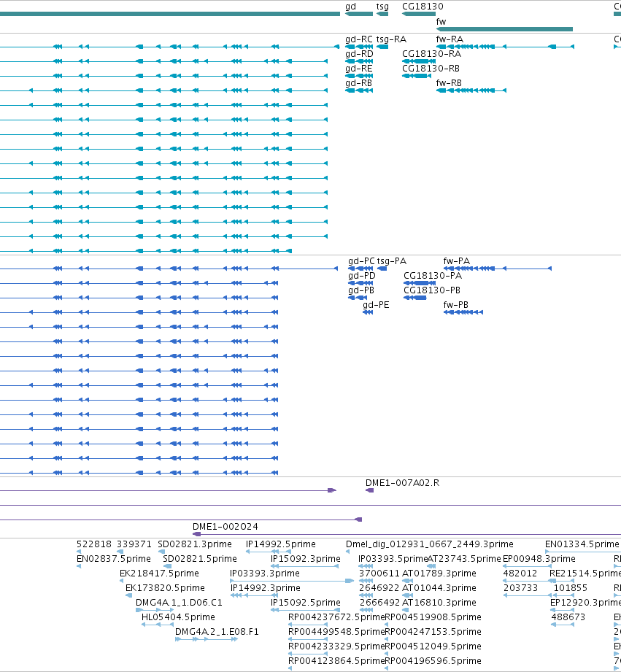621x672 pixels.
Task: Select the IP15092.5prime EST
Action: point(306,610)
